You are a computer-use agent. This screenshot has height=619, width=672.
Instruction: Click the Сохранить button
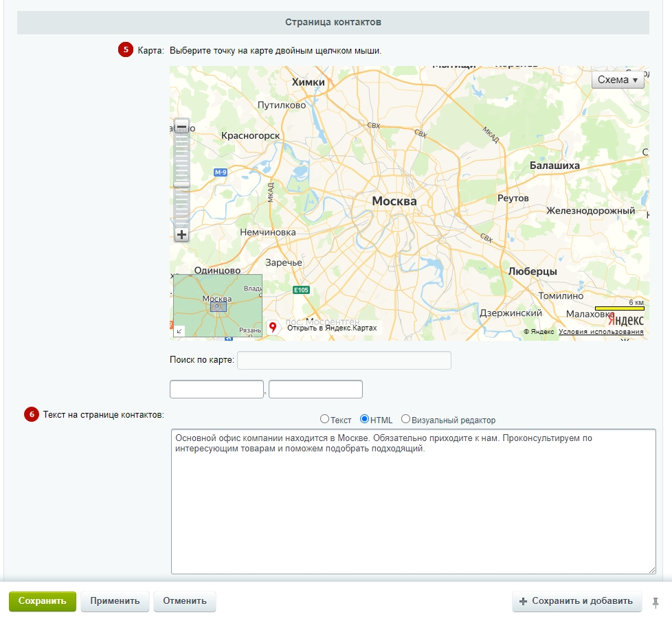point(43,601)
